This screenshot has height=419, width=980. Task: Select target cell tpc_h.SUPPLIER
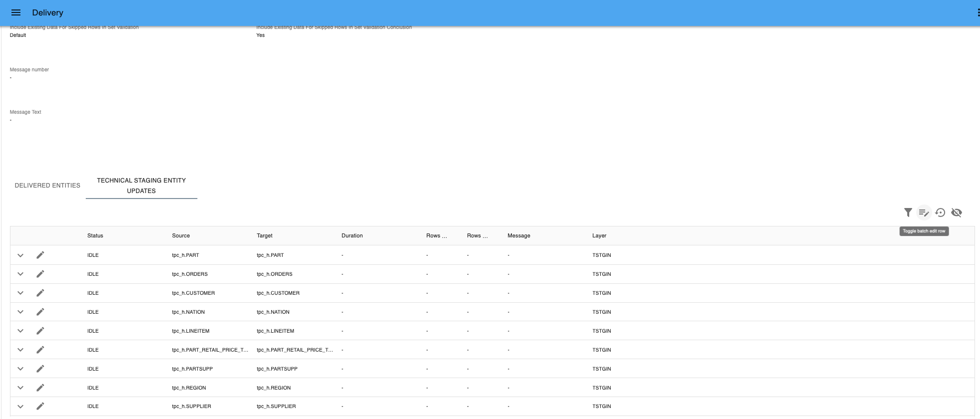(x=276, y=407)
